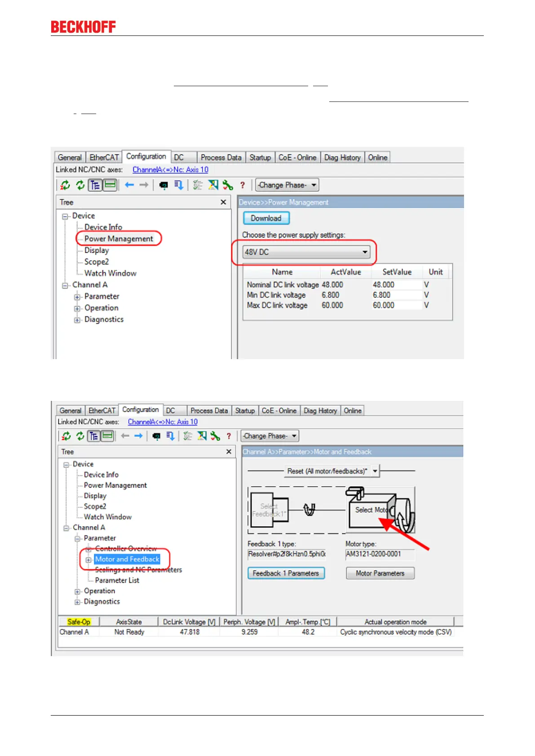
Task: Collapse Parameter node in Motor and Feedback screenshot
Action: [x=77, y=538]
